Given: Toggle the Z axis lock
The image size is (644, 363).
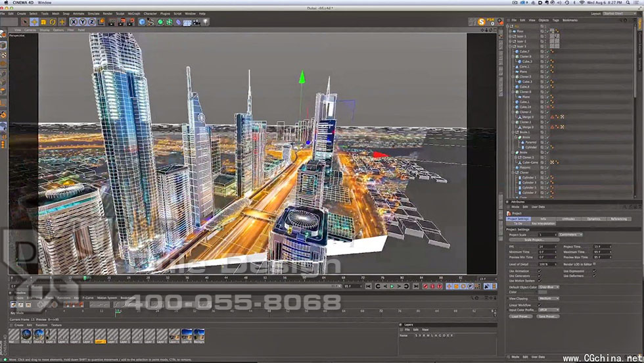Looking at the screenshot, I should click(x=92, y=22).
